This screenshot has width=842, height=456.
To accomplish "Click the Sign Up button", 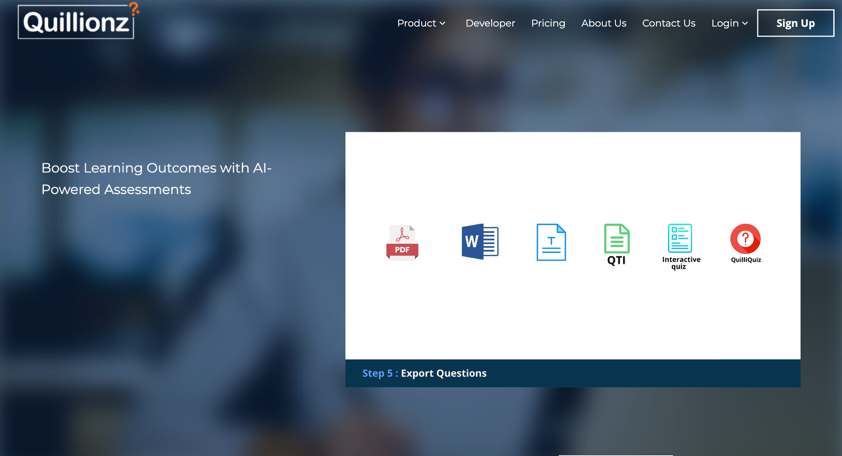I will click(x=795, y=23).
